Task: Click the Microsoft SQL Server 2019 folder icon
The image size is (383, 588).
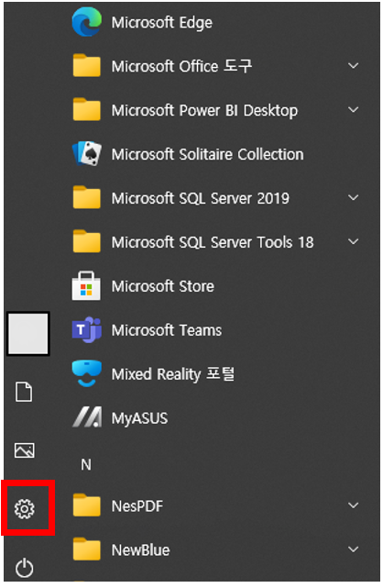Action: coord(87,197)
